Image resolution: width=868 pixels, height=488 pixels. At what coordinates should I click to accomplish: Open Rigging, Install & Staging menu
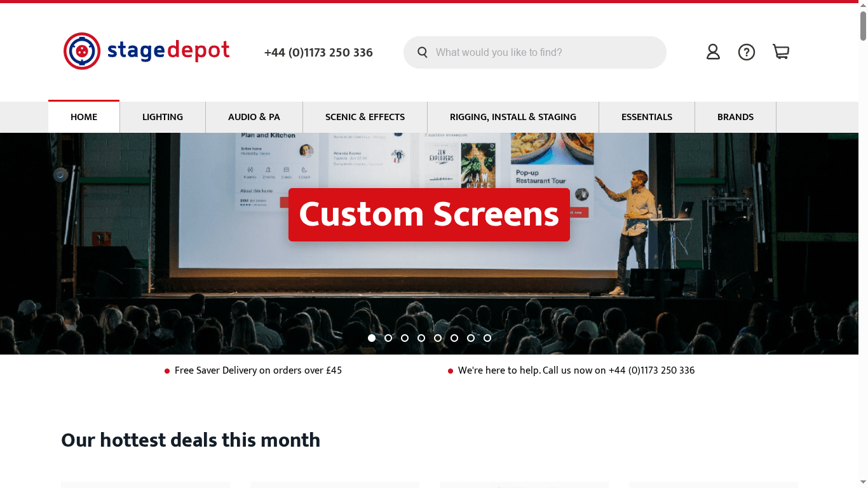click(513, 117)
